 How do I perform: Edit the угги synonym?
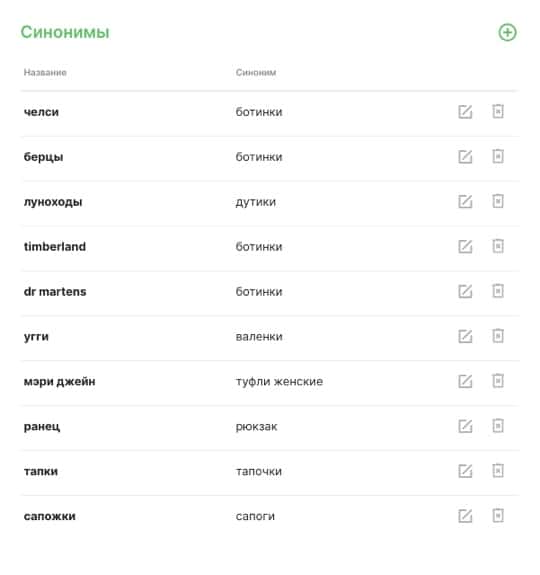click(x=465, y=336)
